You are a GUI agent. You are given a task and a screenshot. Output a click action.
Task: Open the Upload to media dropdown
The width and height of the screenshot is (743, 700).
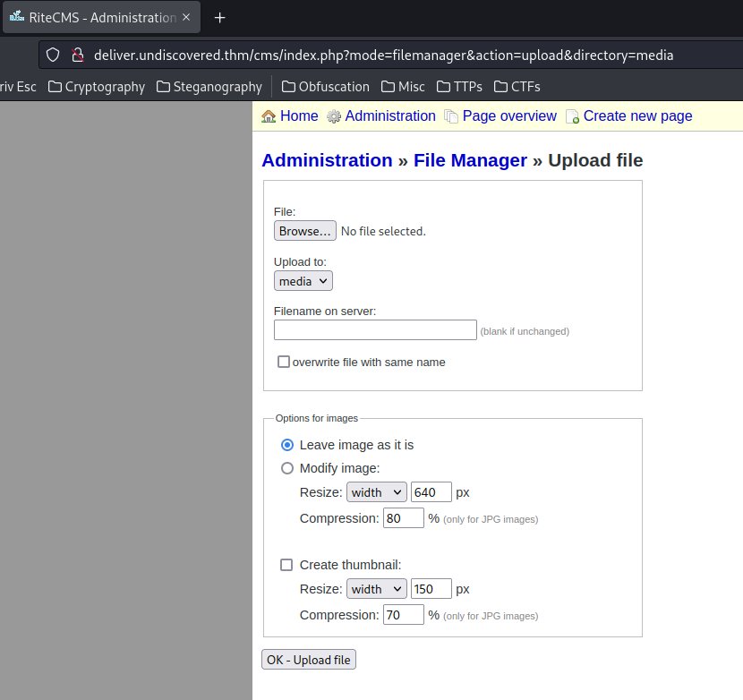coord(303,281)
